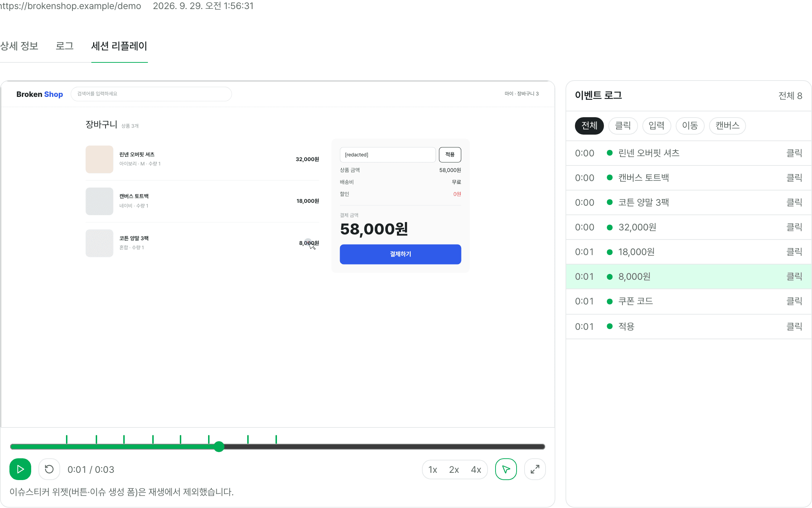Screen dimensions: 812x508
Task: Switch to the 로그 tab
Action: pos(65,46)
